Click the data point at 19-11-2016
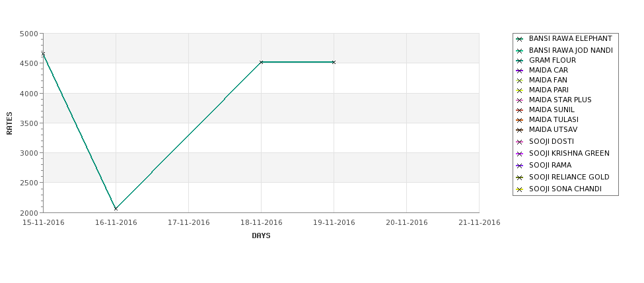 click(x=334, y=63)
